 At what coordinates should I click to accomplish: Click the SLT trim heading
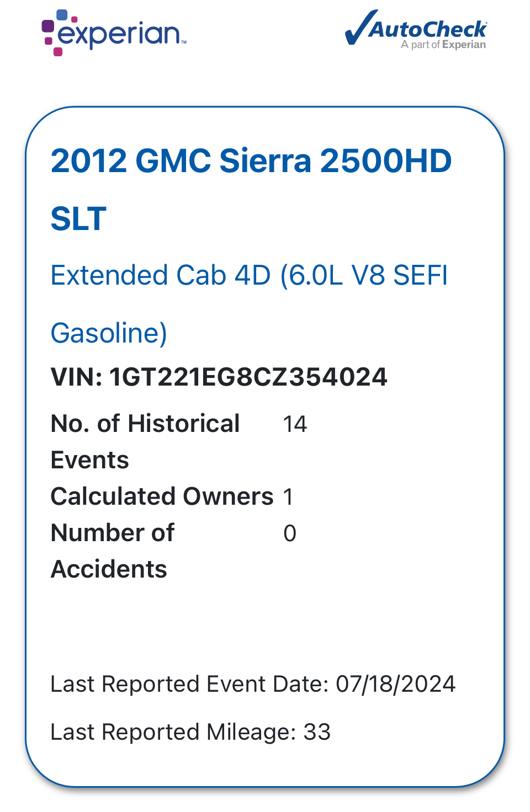78,219
